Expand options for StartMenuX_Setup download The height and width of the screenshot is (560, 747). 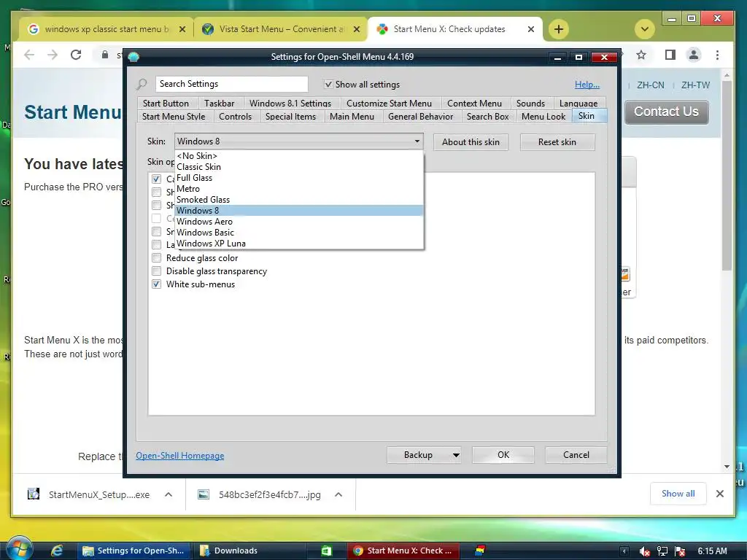(169, 494)
